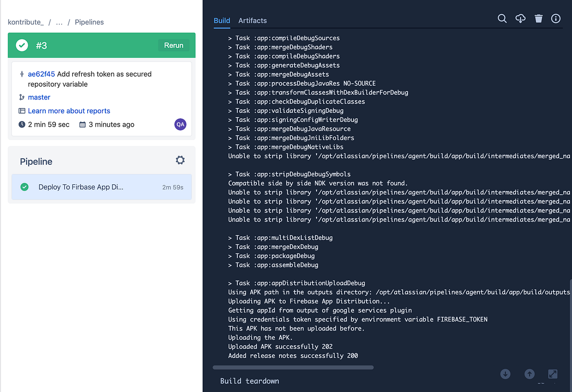This screenshot has height=392, width=572.
Task: Expand the log to fullscreen view
Action: tap(552, 375)
